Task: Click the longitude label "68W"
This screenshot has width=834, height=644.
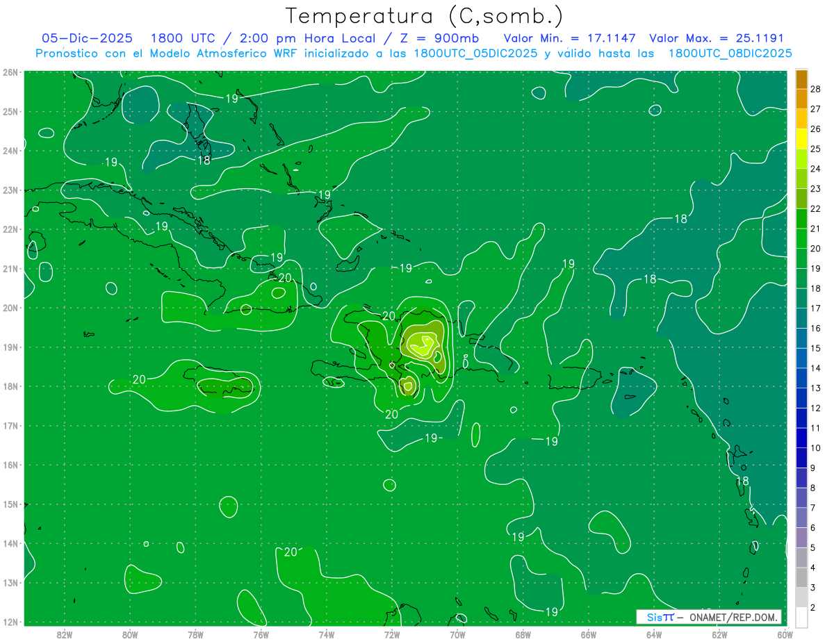Action: coord(523,634)
